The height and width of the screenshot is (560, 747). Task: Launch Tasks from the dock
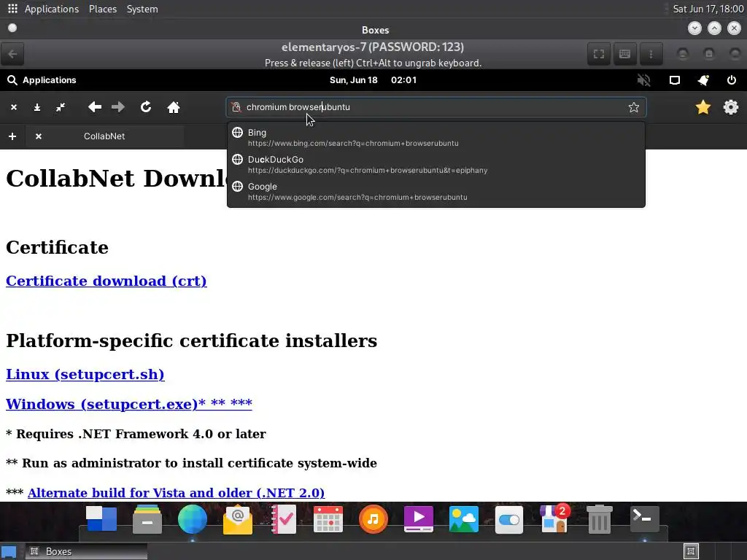coord(284,519)
